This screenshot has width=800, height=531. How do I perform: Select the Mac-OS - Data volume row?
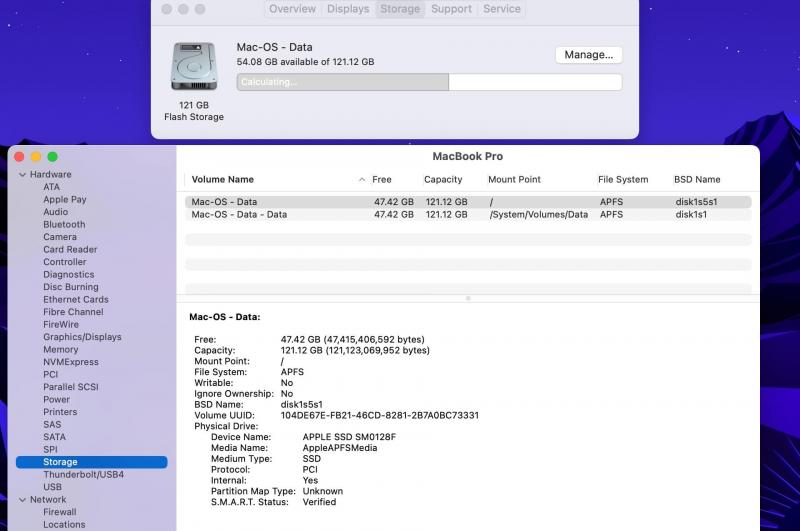coord(468,202)
